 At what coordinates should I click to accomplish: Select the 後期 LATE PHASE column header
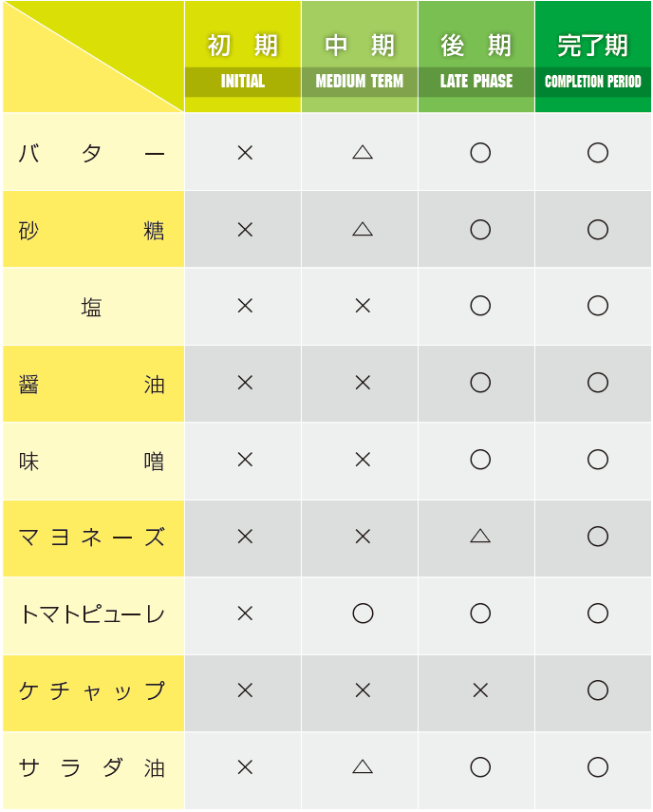[476, 57]
